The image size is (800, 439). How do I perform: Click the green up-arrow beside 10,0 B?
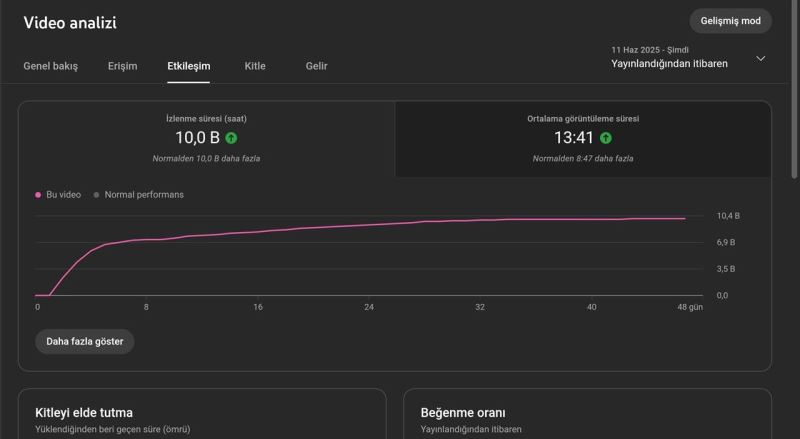231,138
